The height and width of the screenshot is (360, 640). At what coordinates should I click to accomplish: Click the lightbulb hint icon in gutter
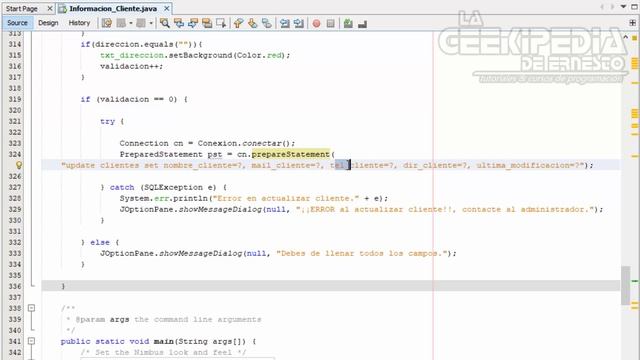(x=19, y=165)
